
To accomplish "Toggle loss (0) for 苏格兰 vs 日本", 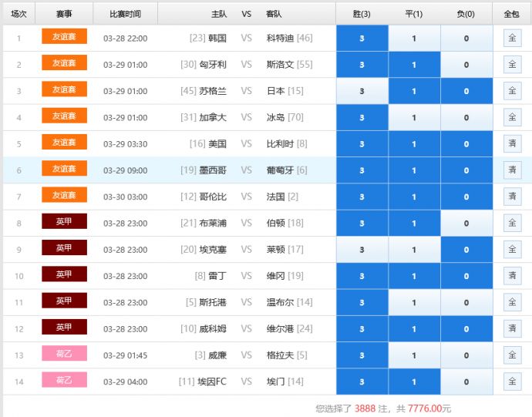I will pos(466,91).
